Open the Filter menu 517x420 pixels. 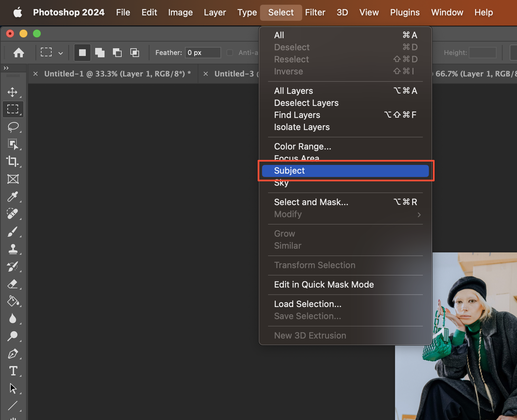point(315,12)
